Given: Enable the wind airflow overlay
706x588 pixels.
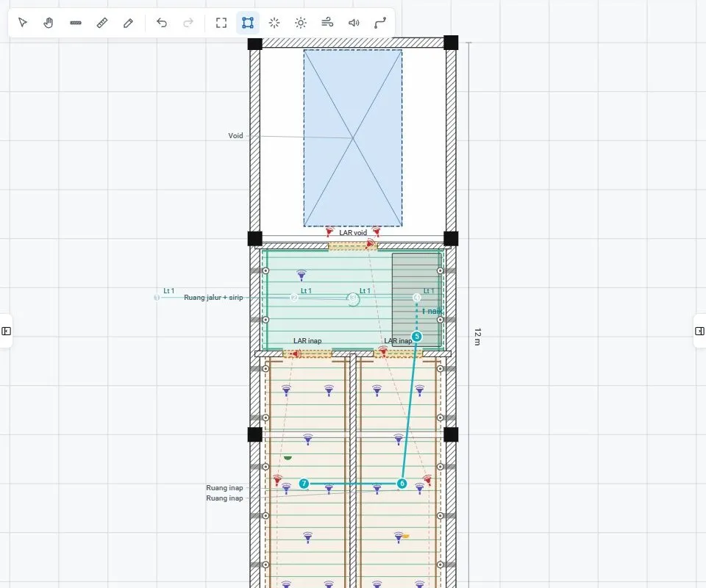Looking at the screenshot, I should pos(327,23).
